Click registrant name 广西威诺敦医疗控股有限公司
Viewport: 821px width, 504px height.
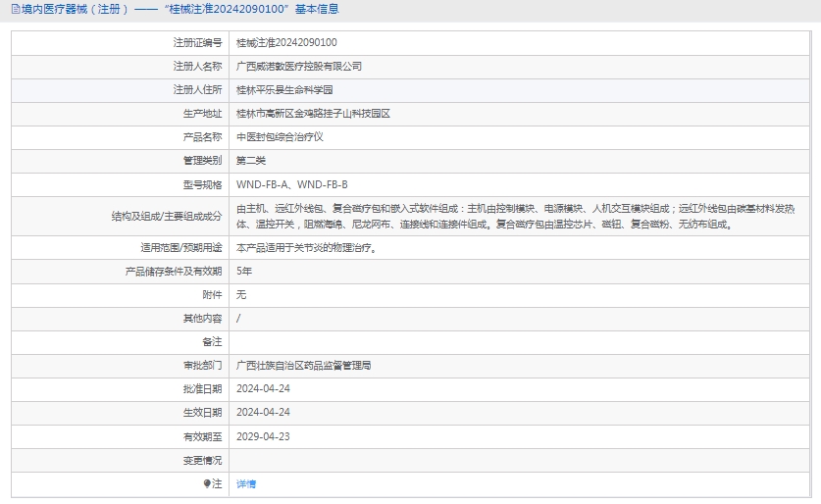(x=299, y=66)
